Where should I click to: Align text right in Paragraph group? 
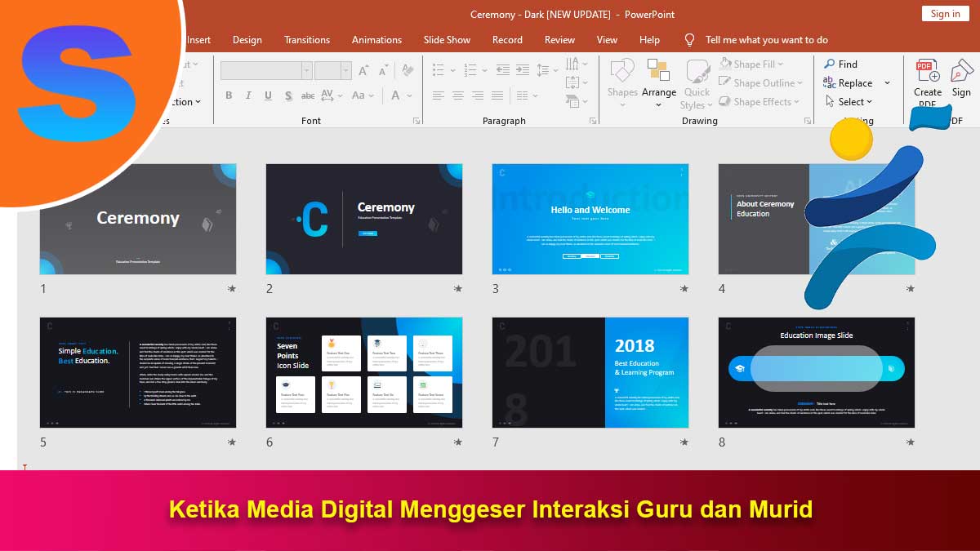tap(478, 96)
